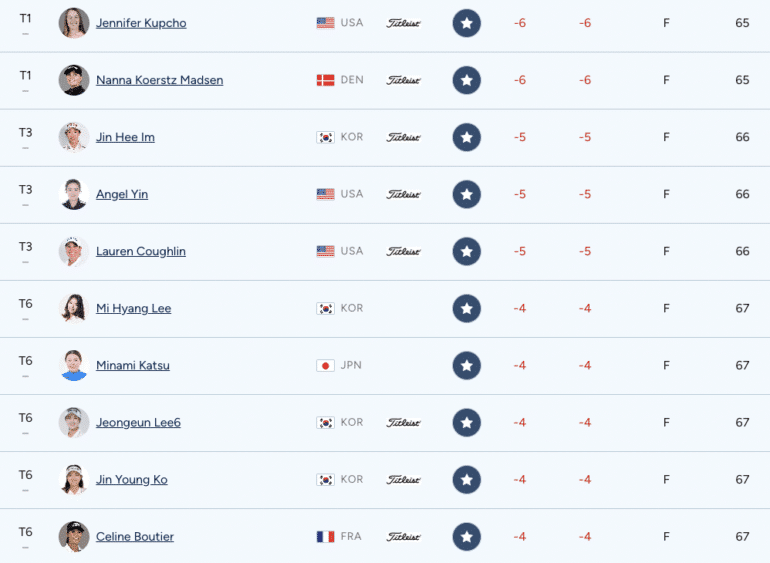Click Titleist logo in Jeongeun Lee6 row
This screenshot has height=563, width=770.
coord(403,422)
